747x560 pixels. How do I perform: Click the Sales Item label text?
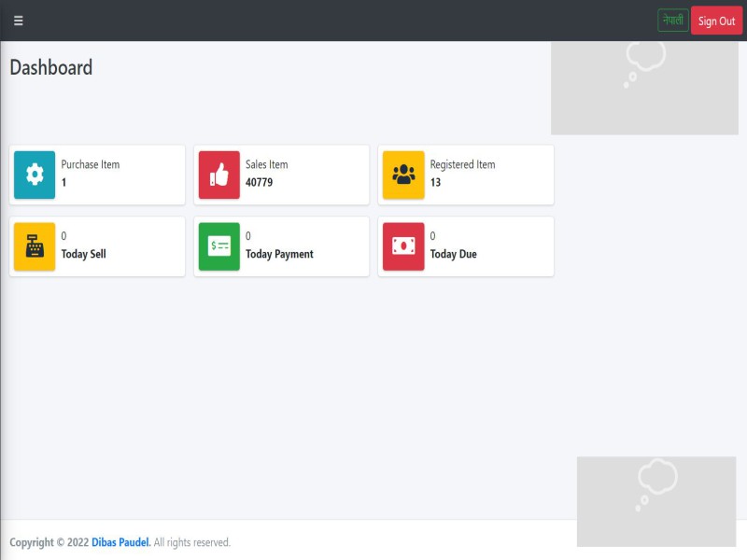click(266, 164)
